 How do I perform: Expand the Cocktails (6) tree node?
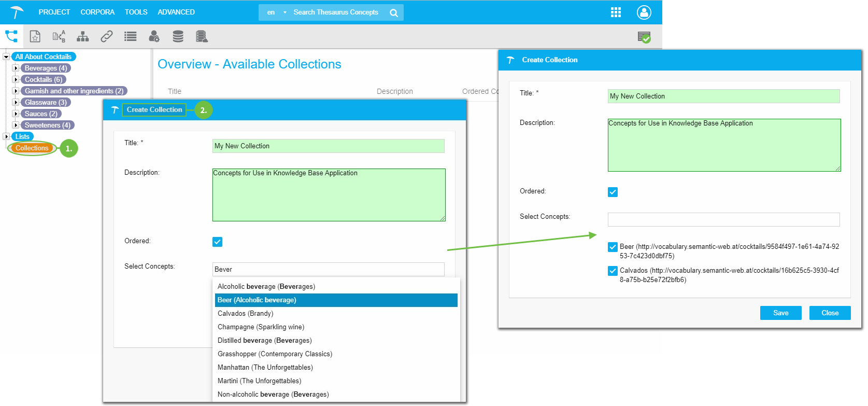(16, 80)
